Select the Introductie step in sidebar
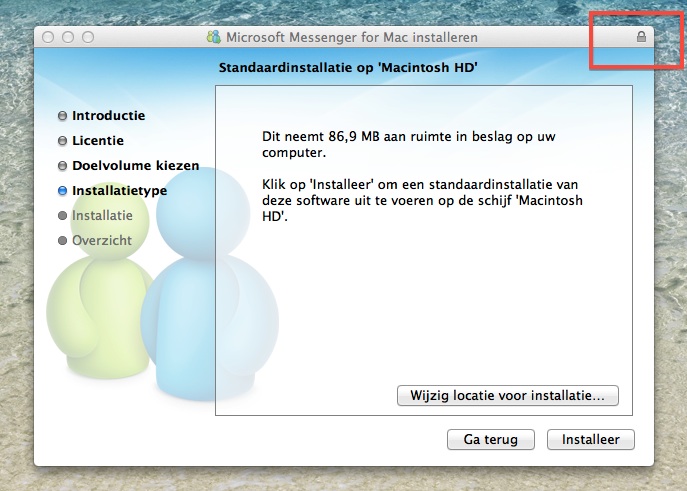The height and width of the screenshot is (491, 687). coord(108,116)
